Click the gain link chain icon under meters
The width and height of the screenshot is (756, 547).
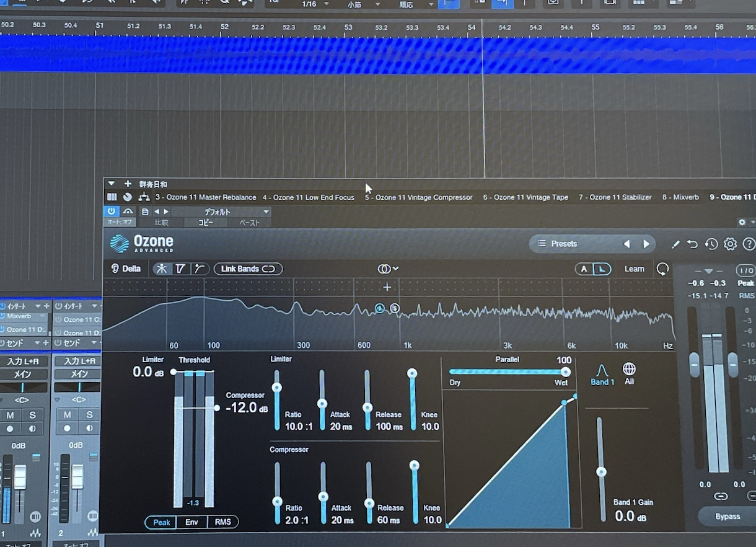721,496
